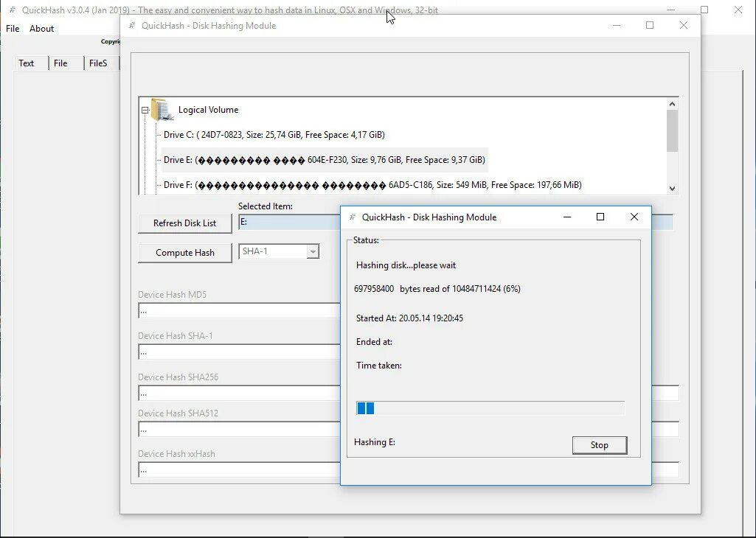
Task: Close the Disk Hashing Module window
Action: (x=683, y=26)
